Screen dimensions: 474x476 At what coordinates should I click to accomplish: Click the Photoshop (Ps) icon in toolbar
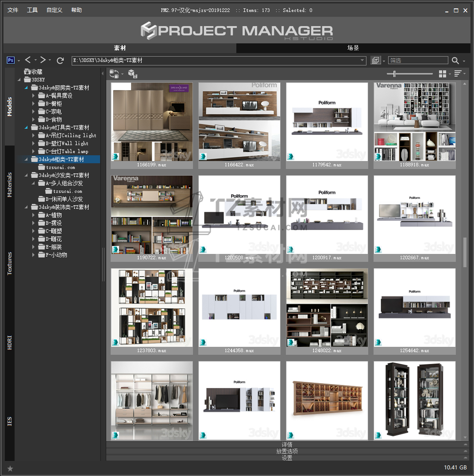click(11, 60)
